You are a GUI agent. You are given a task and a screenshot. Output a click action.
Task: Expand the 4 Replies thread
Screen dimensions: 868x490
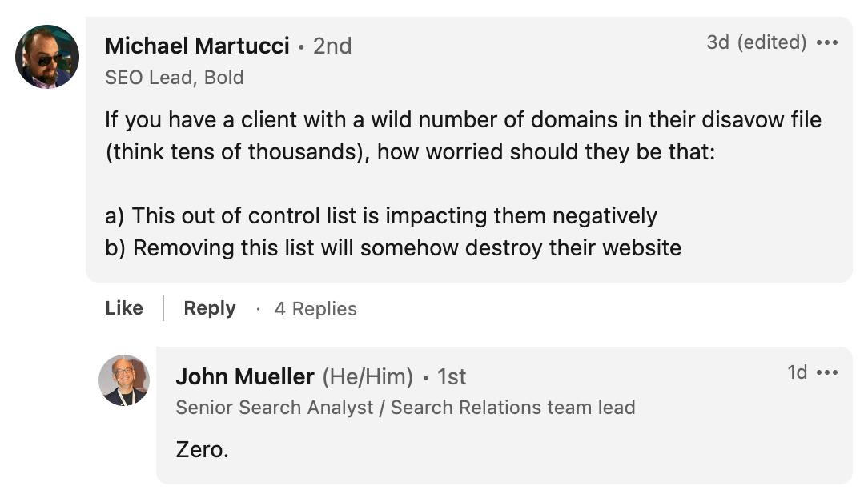315,308
